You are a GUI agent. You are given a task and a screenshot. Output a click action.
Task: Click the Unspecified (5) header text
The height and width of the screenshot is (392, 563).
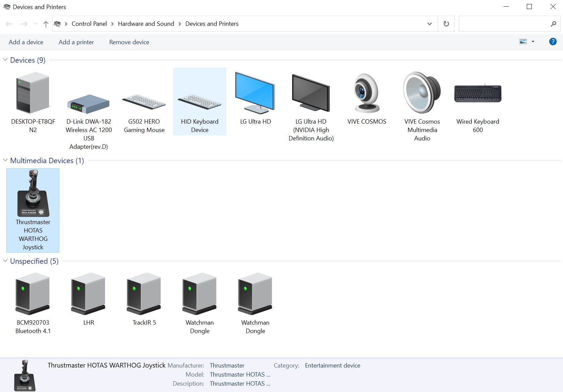coord(34,261)
